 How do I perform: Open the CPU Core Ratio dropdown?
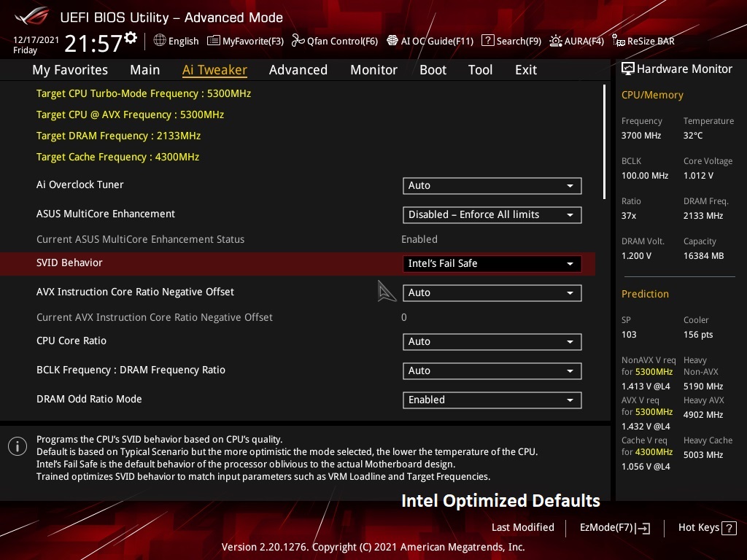pyautogui.click(x=492, y=342)
